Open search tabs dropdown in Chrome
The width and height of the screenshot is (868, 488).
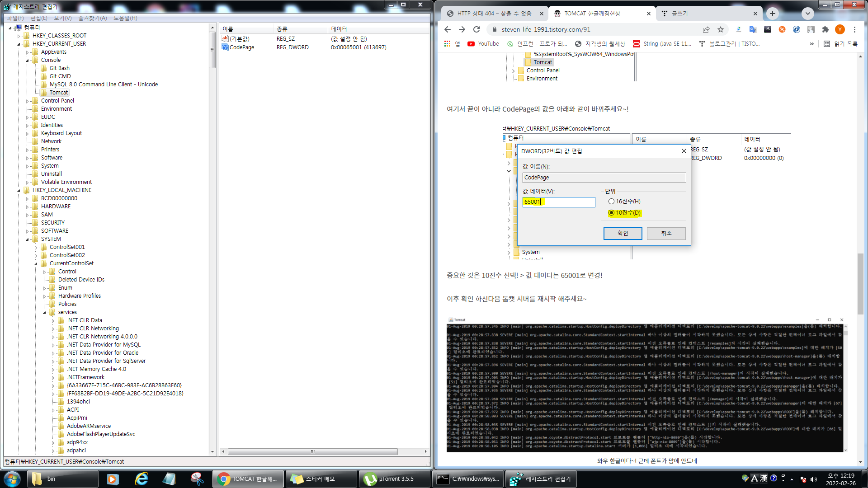click(808, 14)
